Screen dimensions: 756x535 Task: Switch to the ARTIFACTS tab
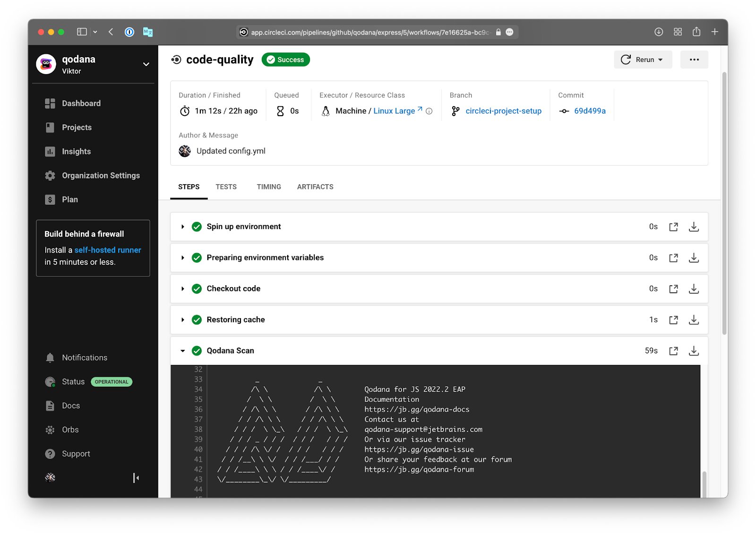[x=315, y=187]
